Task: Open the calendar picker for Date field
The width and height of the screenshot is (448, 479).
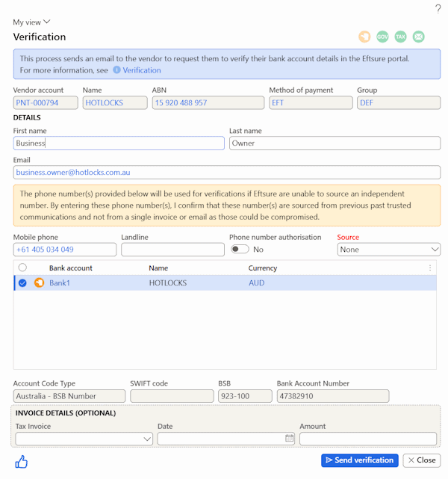Action: (289, 439)
